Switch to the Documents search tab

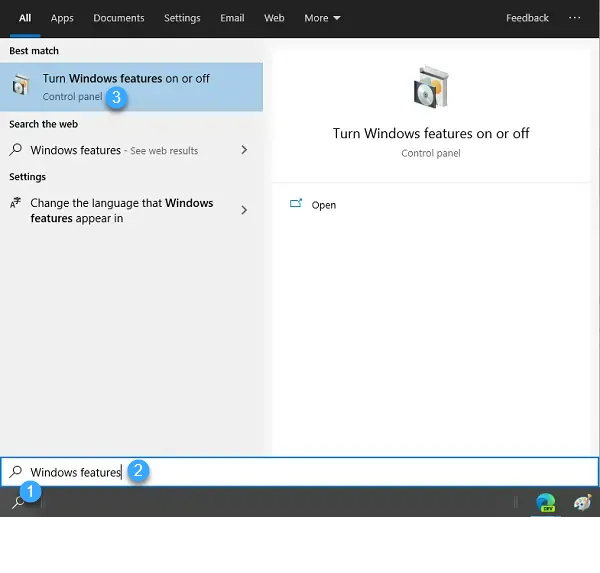[119, 18]
